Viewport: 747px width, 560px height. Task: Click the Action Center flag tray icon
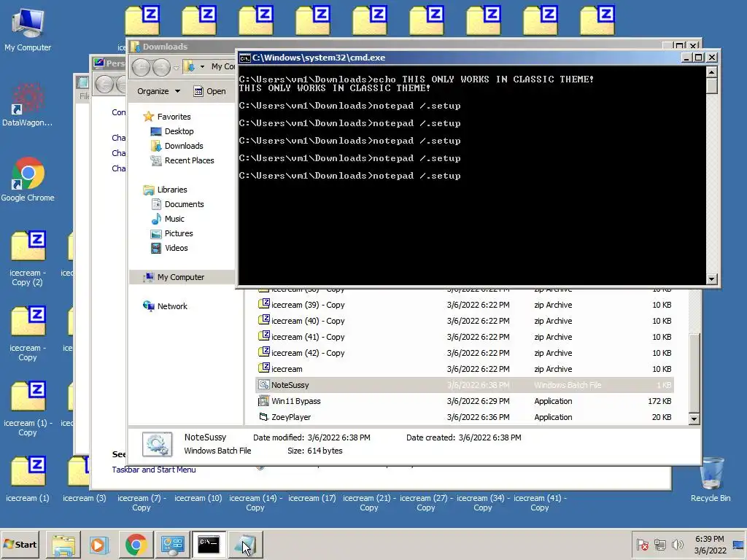click(x=643, y=544)
